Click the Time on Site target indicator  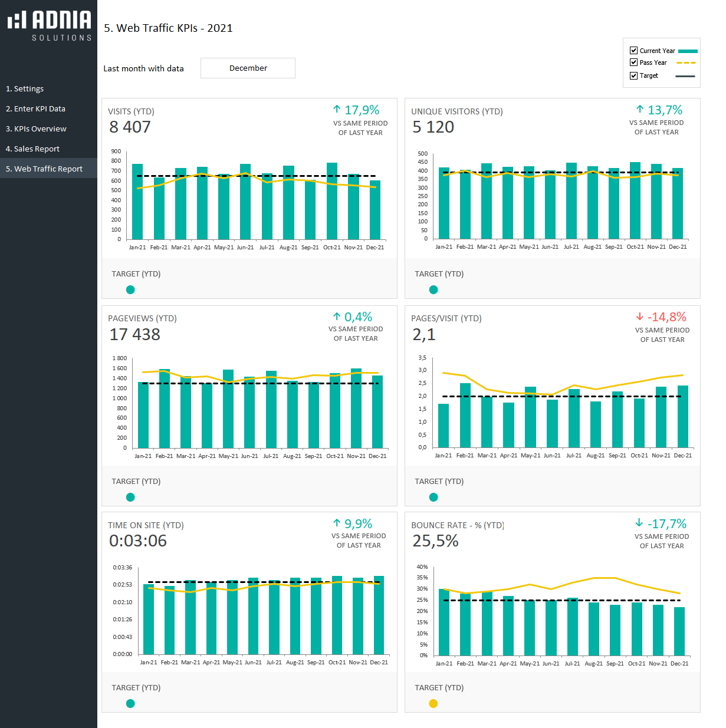coord(130,703)
